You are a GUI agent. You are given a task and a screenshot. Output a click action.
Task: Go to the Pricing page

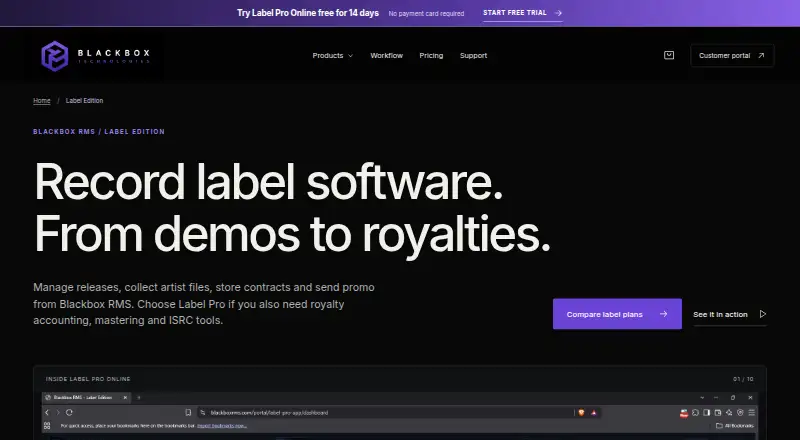point(431,56)
